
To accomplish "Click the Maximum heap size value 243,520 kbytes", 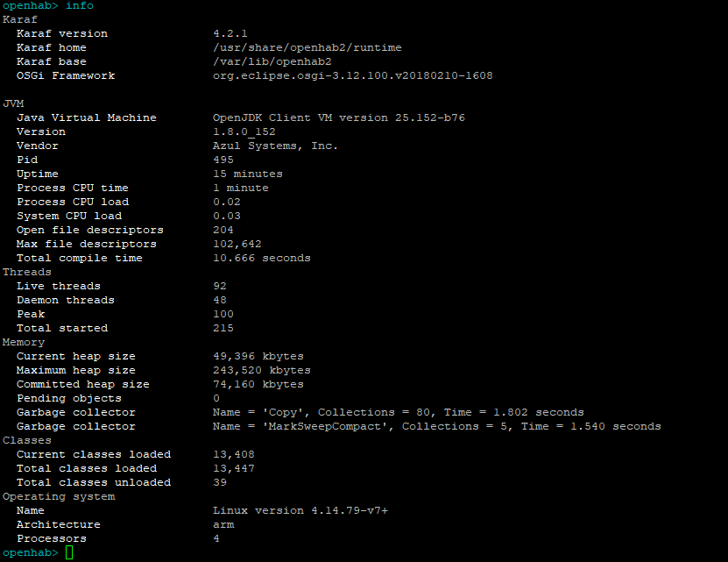I will (262, 370).
